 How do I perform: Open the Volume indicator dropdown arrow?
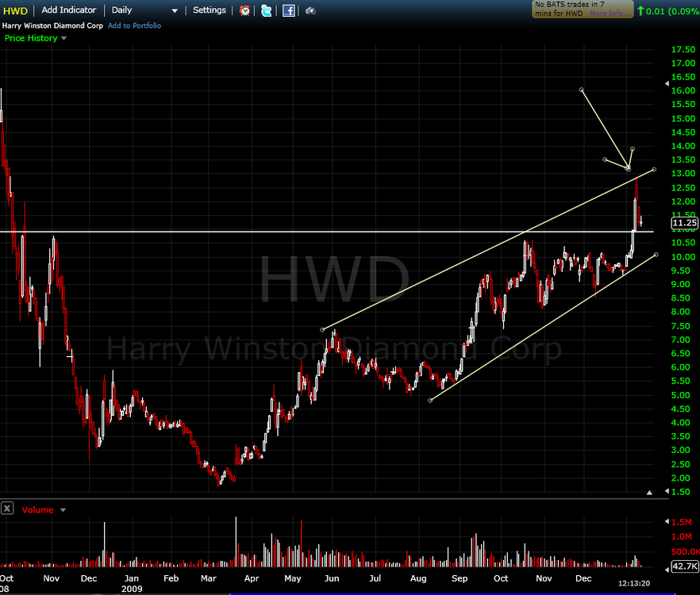point(63,510)
